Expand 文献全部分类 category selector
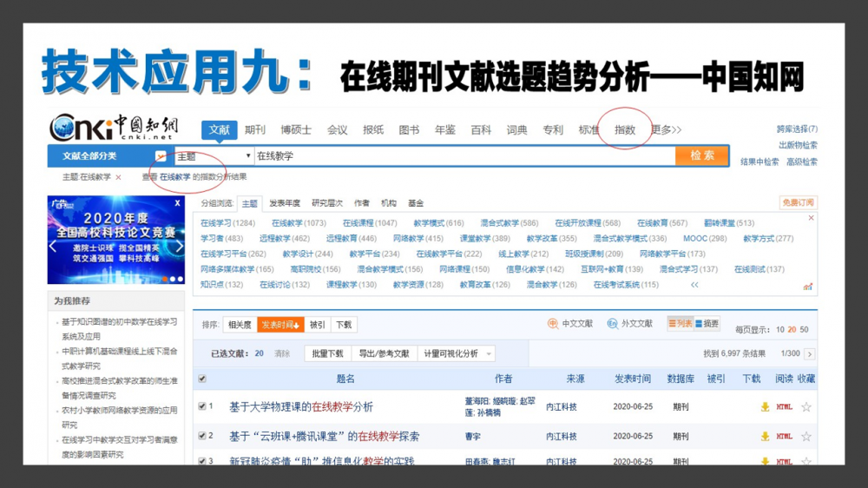 pyautogui.click(x=160, y=156)
